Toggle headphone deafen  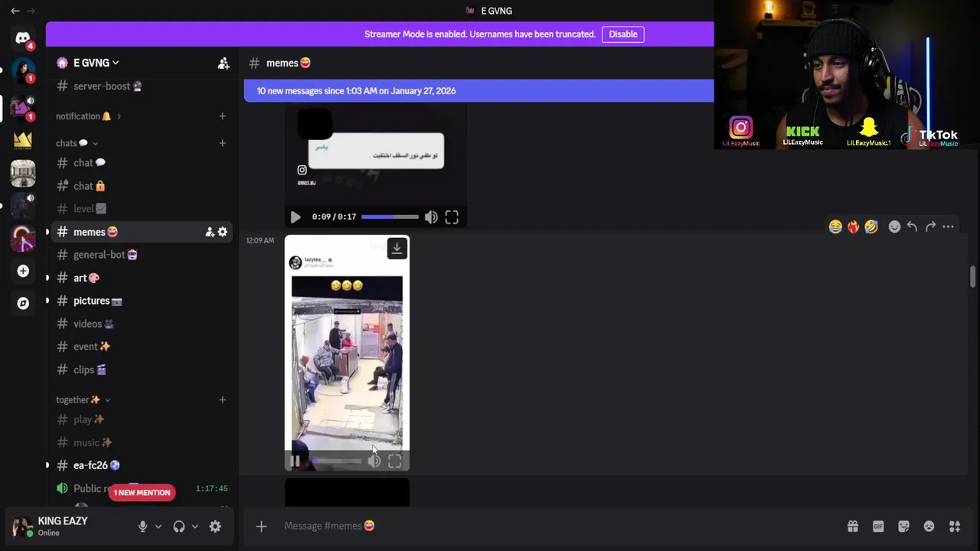pyautogui.click(x=178, y=527)
